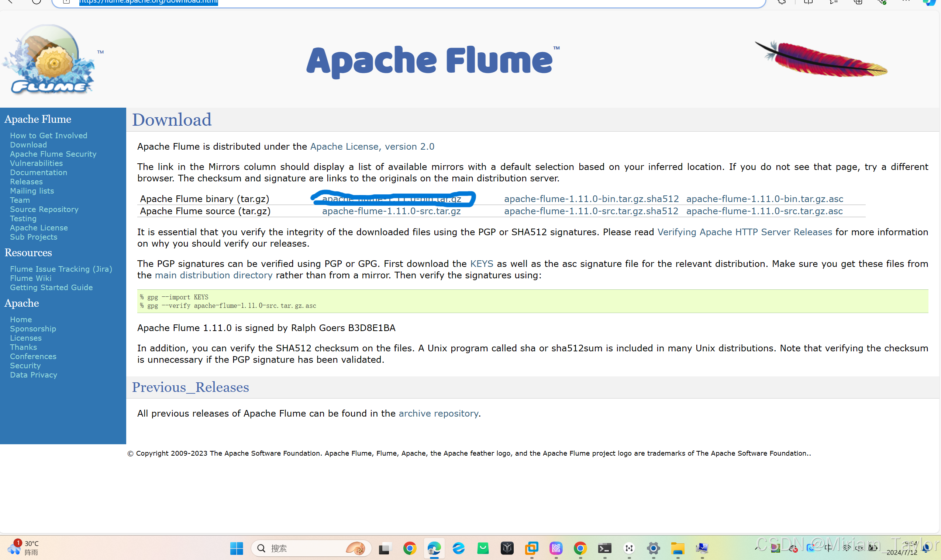This screenshot has width=941, height=560.
Task: Open split screen view in Edge toolbar
Action: tap(808, 2)
